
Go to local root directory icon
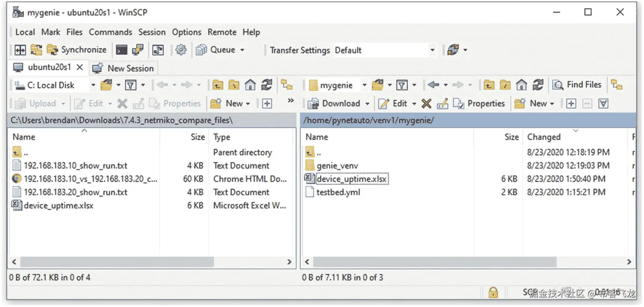(x=234, y=85)
